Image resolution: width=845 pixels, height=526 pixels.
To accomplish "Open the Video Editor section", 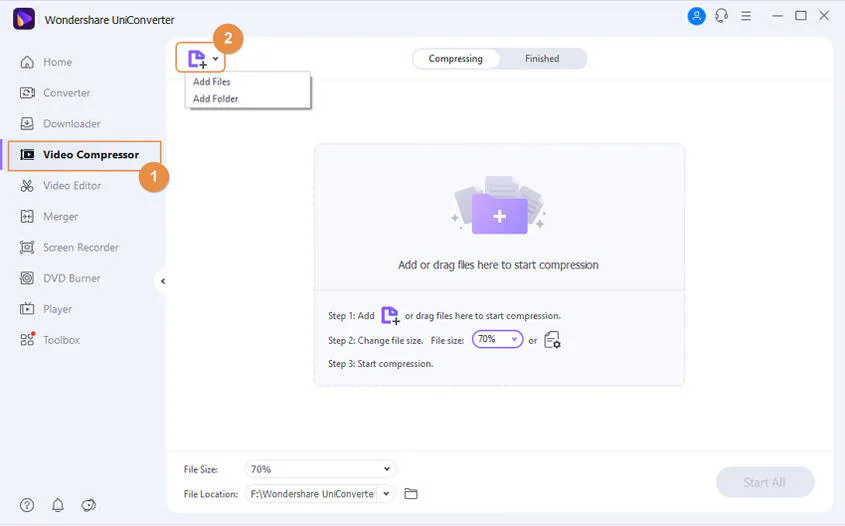I will [60, 185].
